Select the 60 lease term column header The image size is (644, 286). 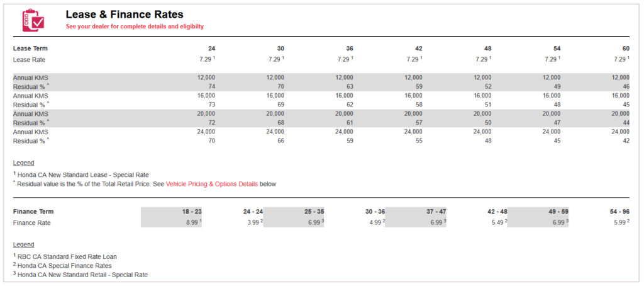(x=626, y=48)
